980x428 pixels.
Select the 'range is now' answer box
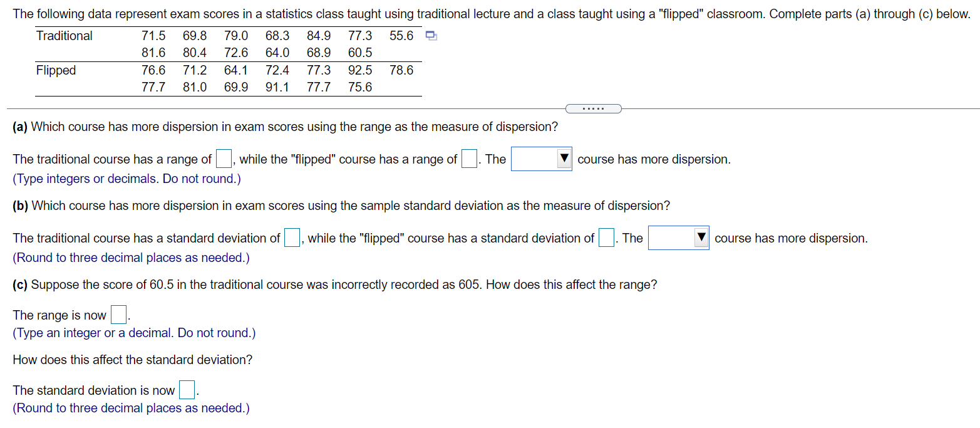click(x=118, y=315)
